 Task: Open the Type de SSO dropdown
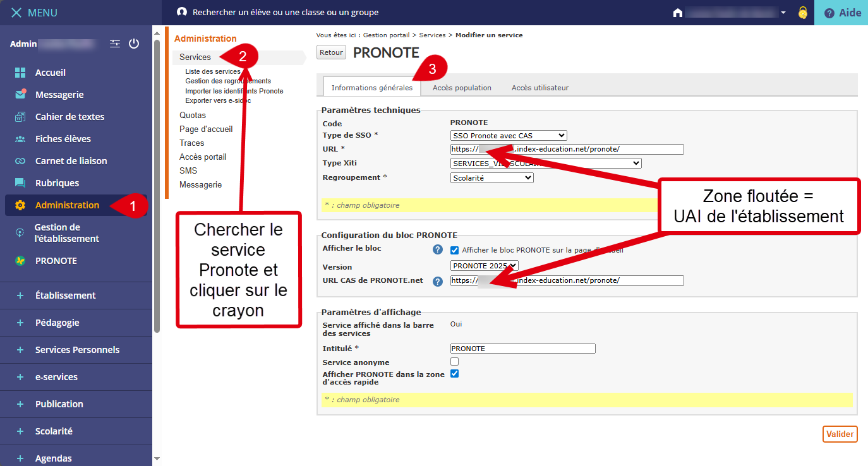pos(509,136)
